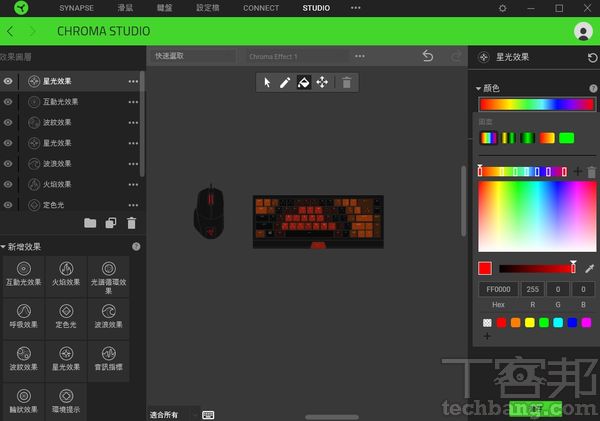Viewport: 600px width, 421px height.
Task: Pick cyan from the palette swatches
Action: (558, 323)
